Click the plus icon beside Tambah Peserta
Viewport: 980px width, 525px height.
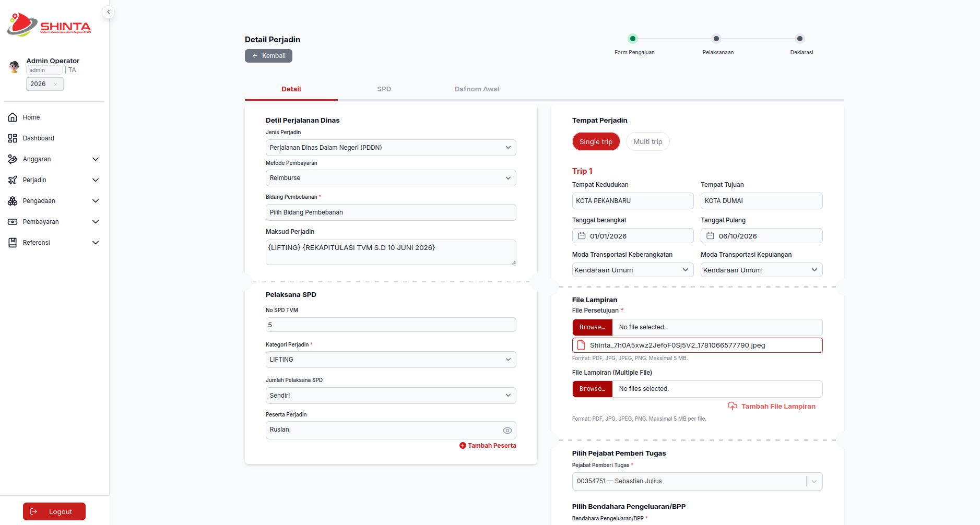point(463,446)
